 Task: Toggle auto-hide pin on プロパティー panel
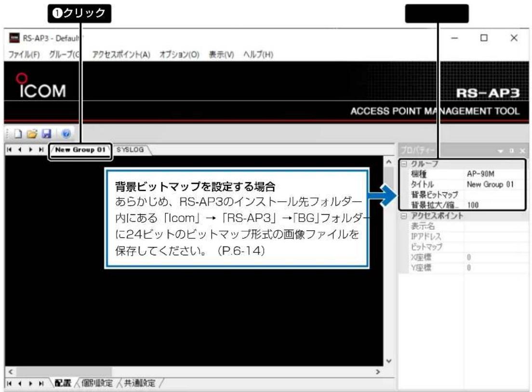(x=511, y=151)
